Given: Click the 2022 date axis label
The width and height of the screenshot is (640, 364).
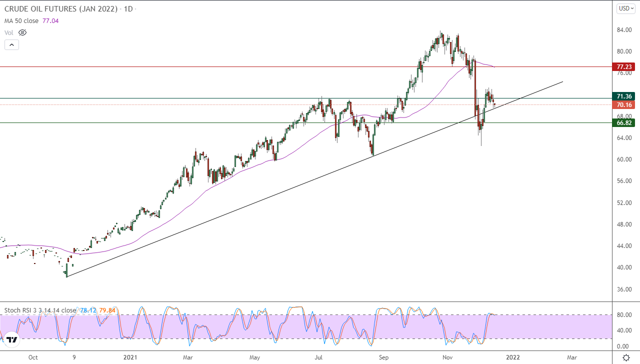Looking at the screenshot, I should pyautogui.click(x=512, y=357).
